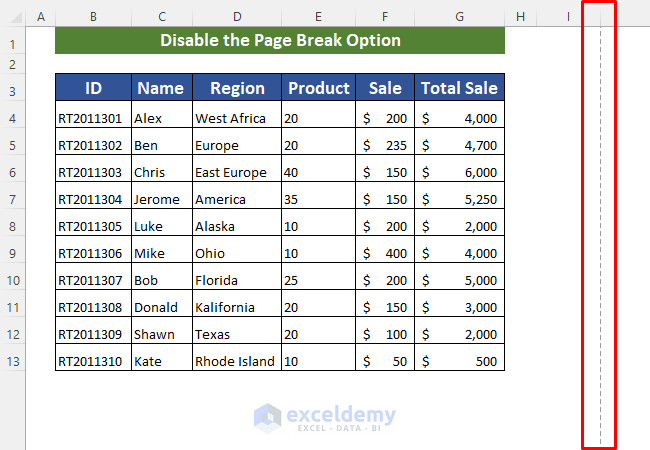Select column I header
The width and height of the screenshot is (650, 450).
coord(567,17)
